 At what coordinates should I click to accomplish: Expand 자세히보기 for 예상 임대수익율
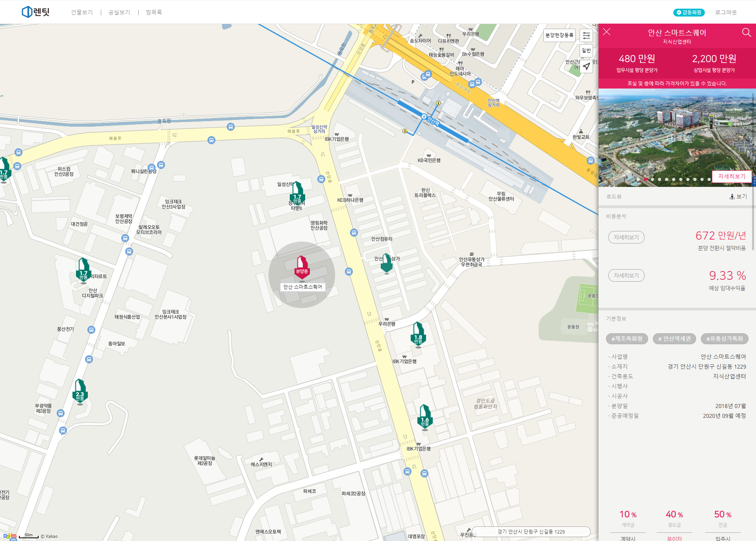click(x=626, y=275)
